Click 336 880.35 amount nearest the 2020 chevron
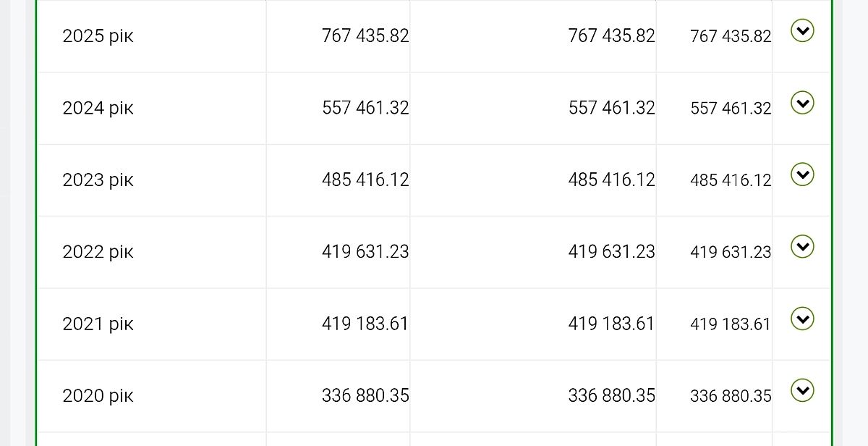Screen dimensions: 868x446 [x=731, y=396]
